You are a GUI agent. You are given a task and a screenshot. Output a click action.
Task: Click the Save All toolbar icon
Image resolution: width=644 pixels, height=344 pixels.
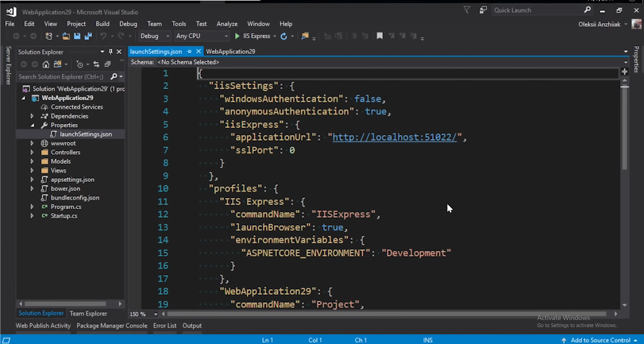coord(88,36)
